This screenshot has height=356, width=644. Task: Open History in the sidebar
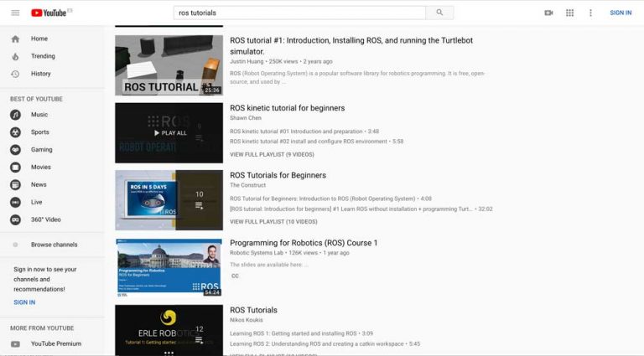click(40, 74)
